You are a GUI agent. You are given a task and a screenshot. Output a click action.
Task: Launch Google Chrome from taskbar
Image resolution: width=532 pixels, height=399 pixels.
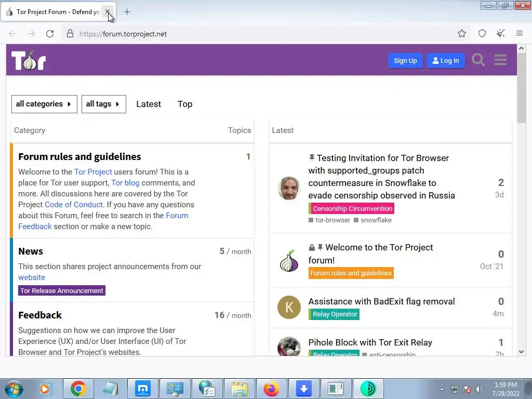click(78, 389)
